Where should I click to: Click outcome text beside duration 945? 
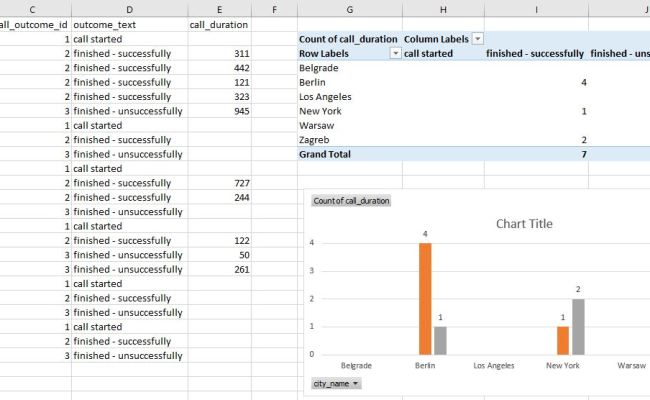(x=128, y=111)
